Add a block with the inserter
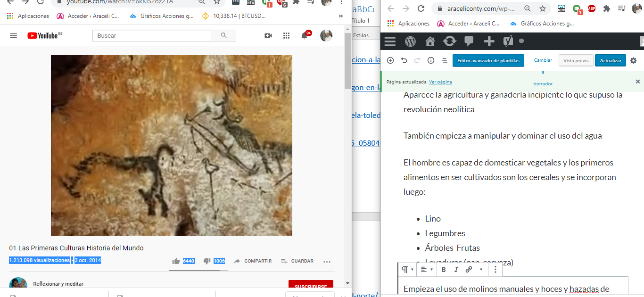The height and width of the screenshot is (297, 644). (x=390, y=60)
